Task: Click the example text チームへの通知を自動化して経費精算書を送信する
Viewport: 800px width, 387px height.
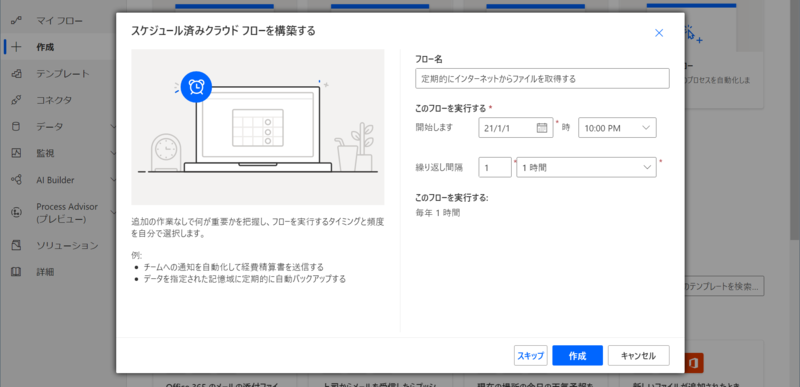Action: tap(233, 267)
